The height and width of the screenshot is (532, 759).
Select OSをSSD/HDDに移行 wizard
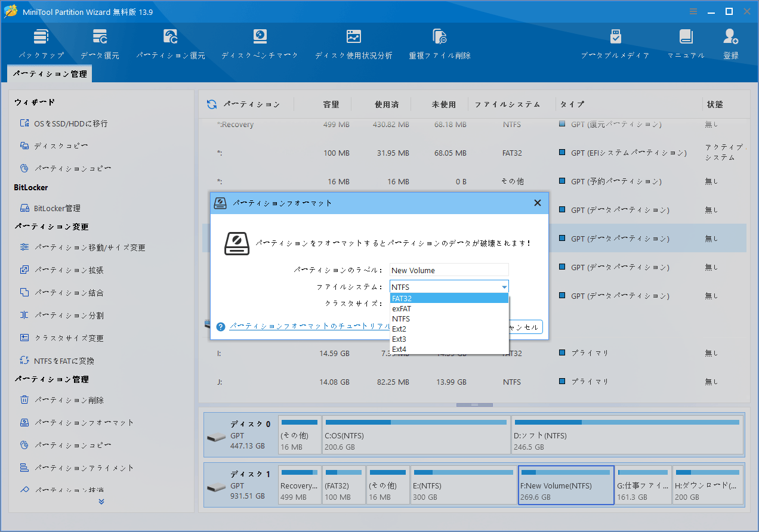[63, 123]
